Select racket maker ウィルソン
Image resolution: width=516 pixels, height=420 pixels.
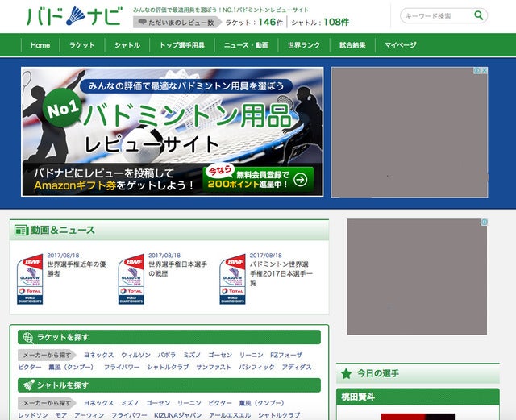click(x=136, y=355)
